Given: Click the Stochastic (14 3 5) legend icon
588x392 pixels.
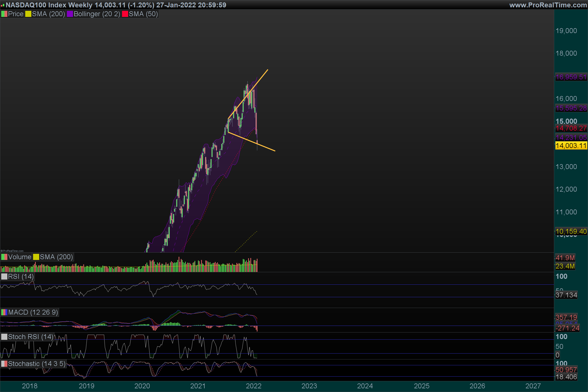Looking at the screenshot, I should [x=4, y=364].
